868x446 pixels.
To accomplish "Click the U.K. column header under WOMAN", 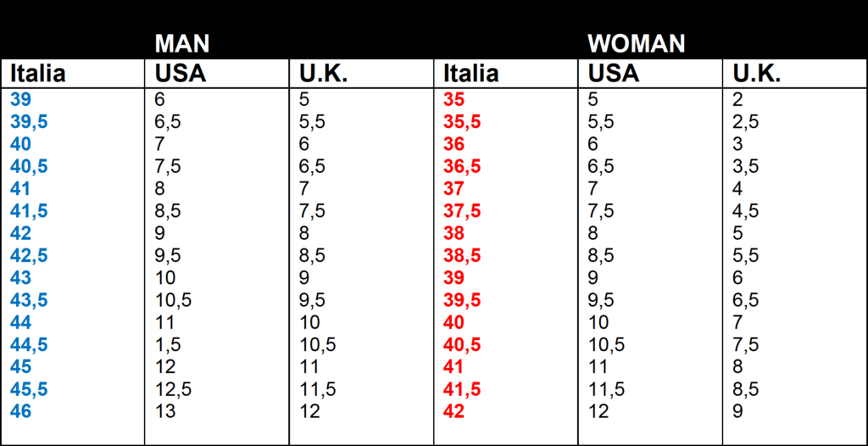I will [756, 74].
